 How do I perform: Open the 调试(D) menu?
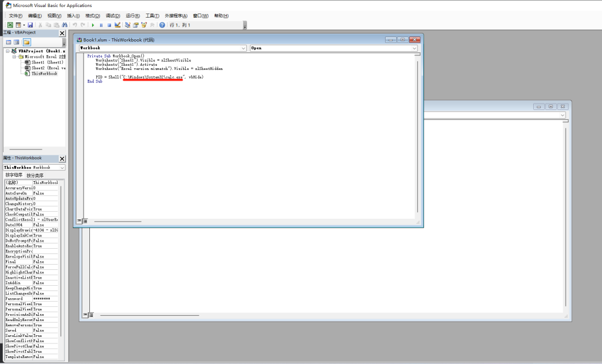coord(113,16)
